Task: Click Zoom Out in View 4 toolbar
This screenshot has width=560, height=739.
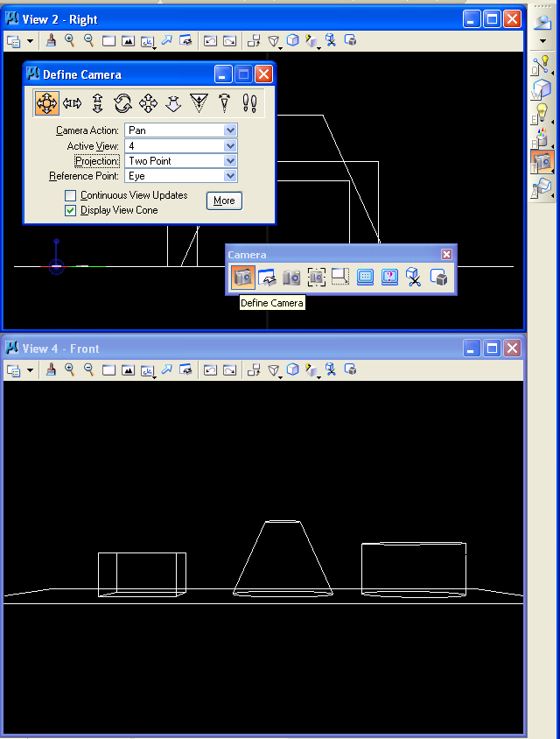Action: pyautogui.click(x=88, y=369)
